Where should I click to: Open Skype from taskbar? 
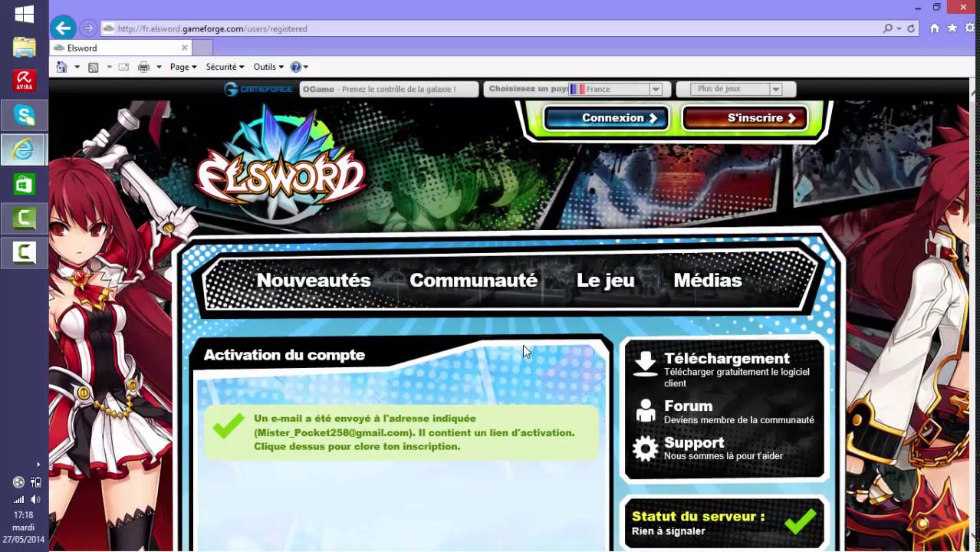[x=24, y=116]
